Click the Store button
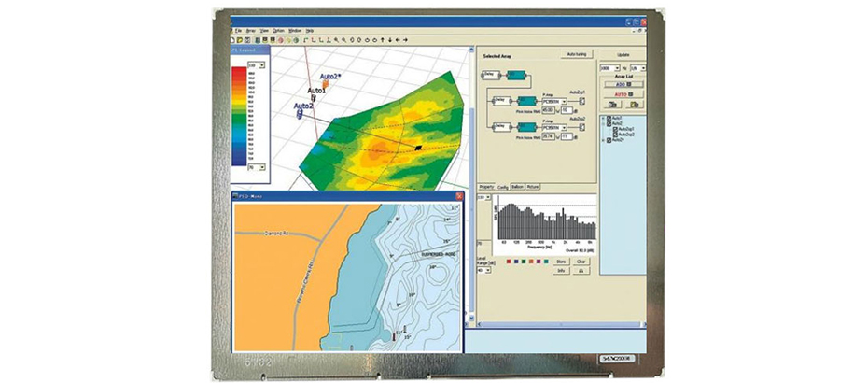 (x=561, y=262)
